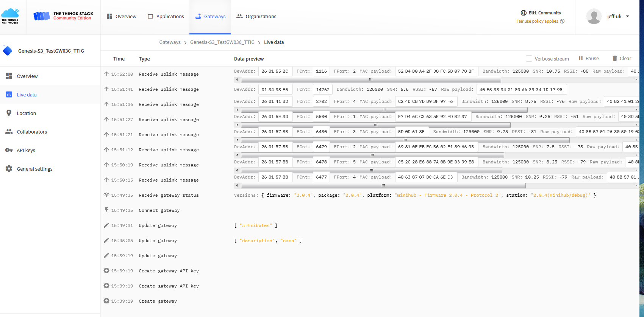Screen dimensions: 644x317
Task: Click the Location pin icon in sidebar
Action: tap(9, 113)
